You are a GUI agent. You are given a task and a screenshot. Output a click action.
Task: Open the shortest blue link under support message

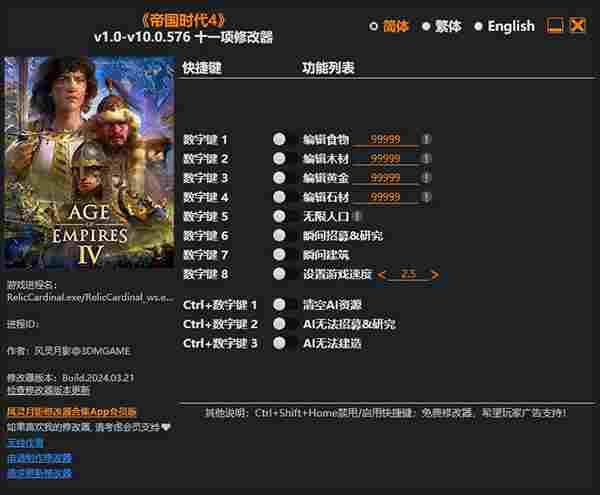point(25,443)
